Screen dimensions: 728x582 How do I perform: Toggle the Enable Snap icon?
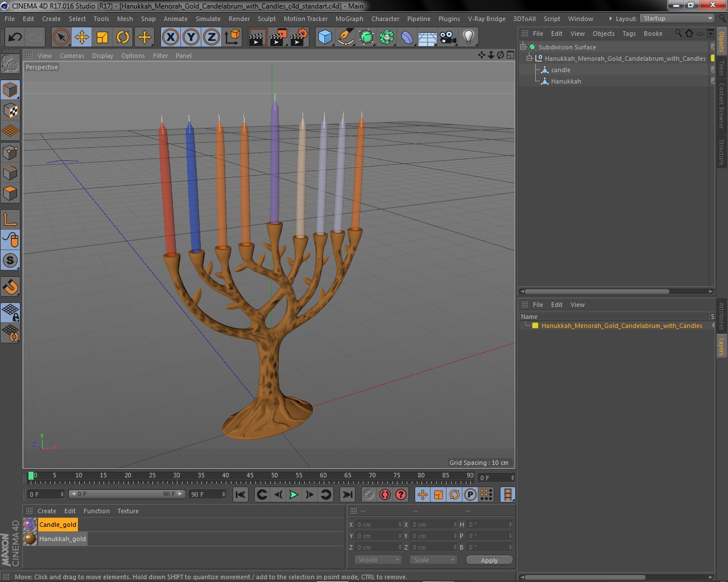[10, 260]
